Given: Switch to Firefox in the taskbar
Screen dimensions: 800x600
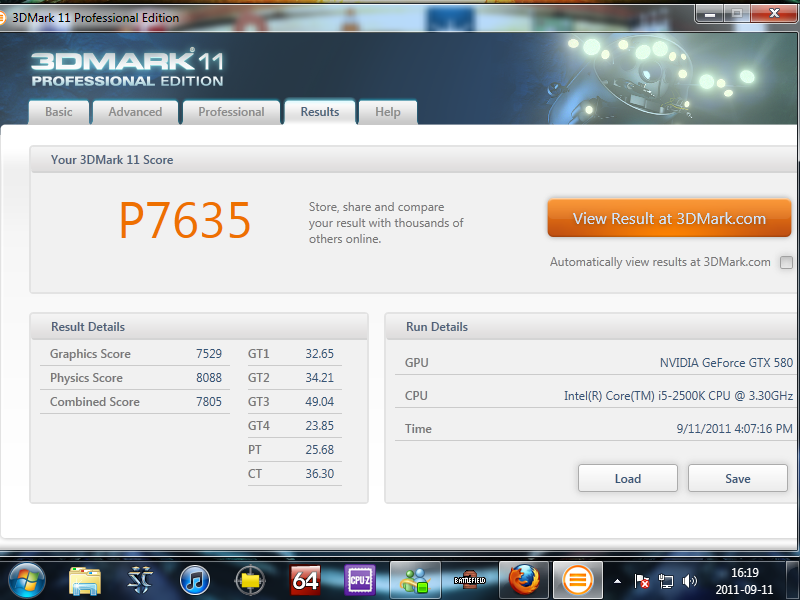Looking at the screenshot, I should click(523, 580).
